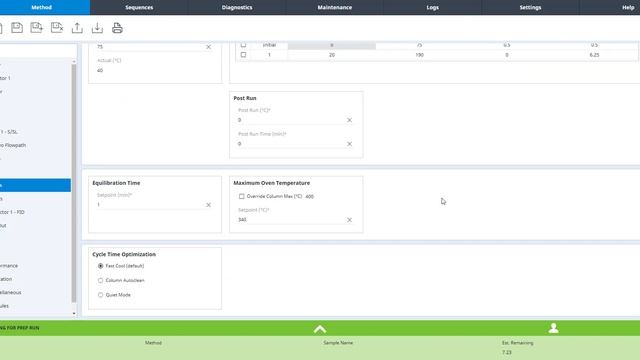
Task: Expand the status bar up chevron
Action: tap(320, 329)
